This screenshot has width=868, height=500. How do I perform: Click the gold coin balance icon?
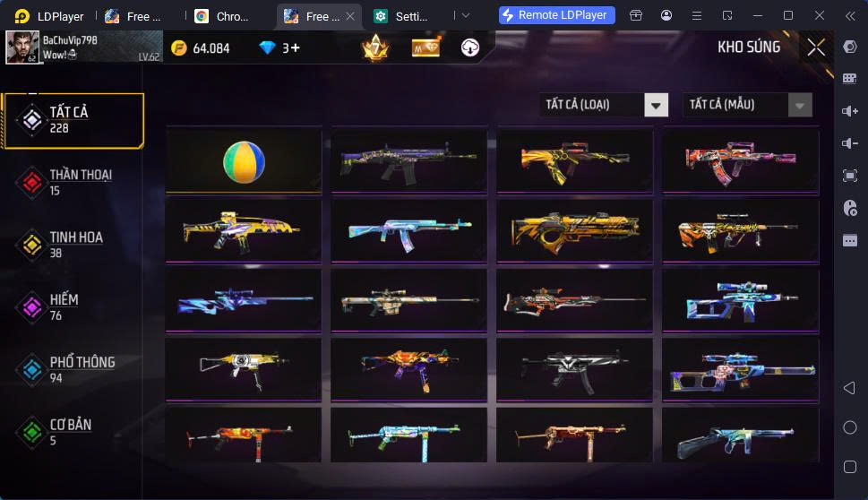click(x=179, y=48)
